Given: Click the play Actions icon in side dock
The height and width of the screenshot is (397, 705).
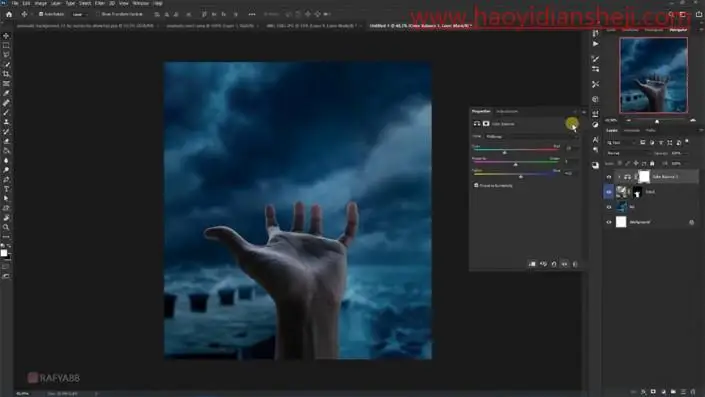Looking at the screenshot, I should click(x=595, y=44).
